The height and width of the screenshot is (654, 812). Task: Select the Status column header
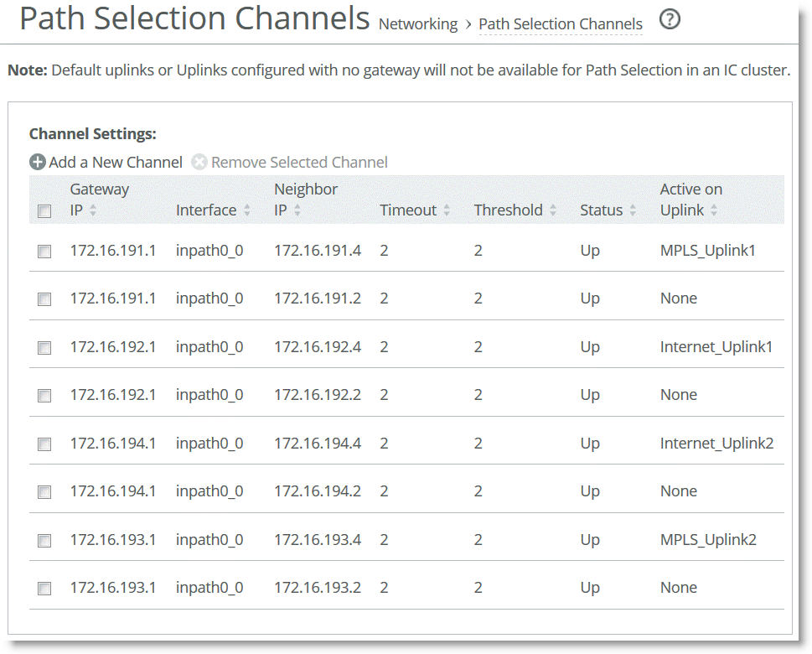601,210
